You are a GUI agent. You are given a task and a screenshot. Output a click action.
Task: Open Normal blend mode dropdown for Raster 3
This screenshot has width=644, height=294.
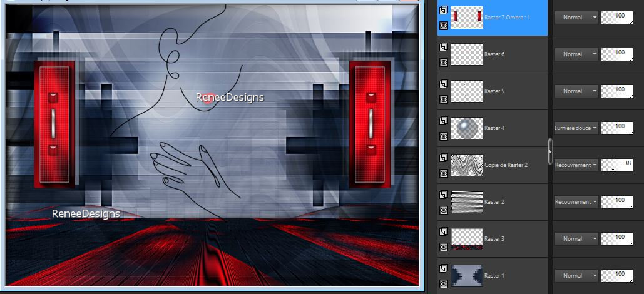(x=576, y=238)
